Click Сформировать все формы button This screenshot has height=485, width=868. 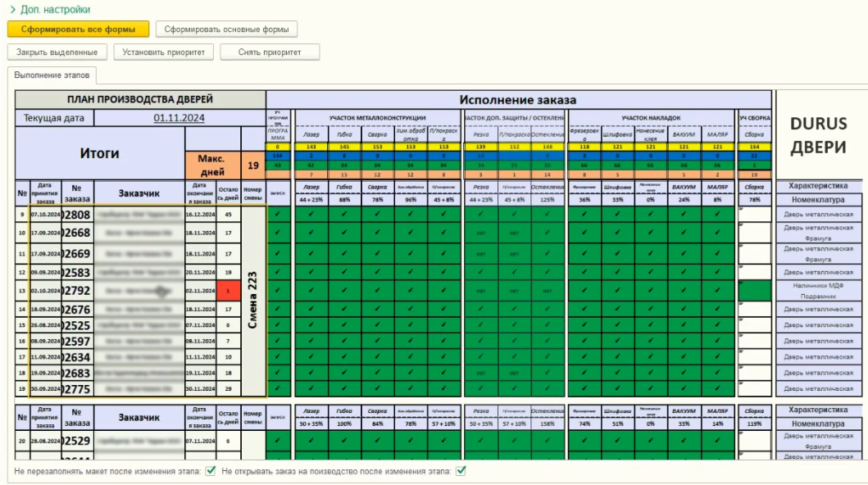pos(79,29)
